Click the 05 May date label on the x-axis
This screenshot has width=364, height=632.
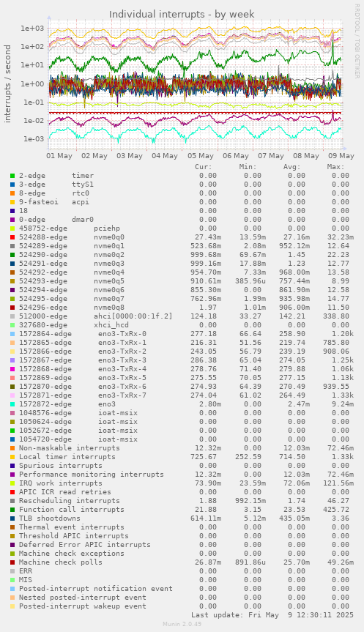[x=201, y=156]
